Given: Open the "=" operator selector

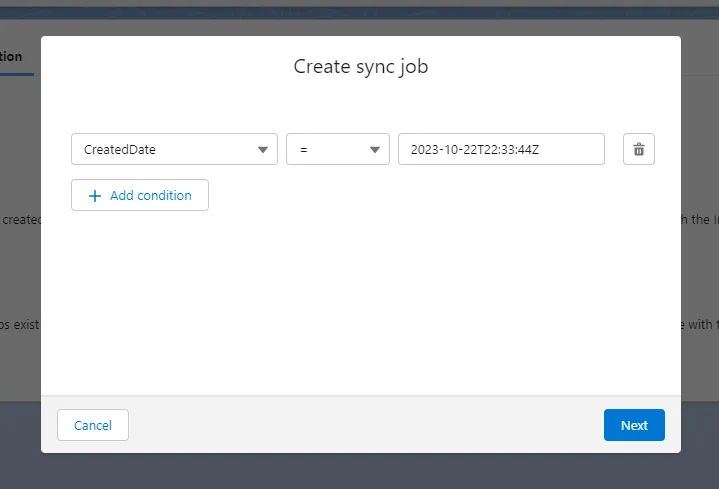Looking at the screenshot, I should pos(337,149).
